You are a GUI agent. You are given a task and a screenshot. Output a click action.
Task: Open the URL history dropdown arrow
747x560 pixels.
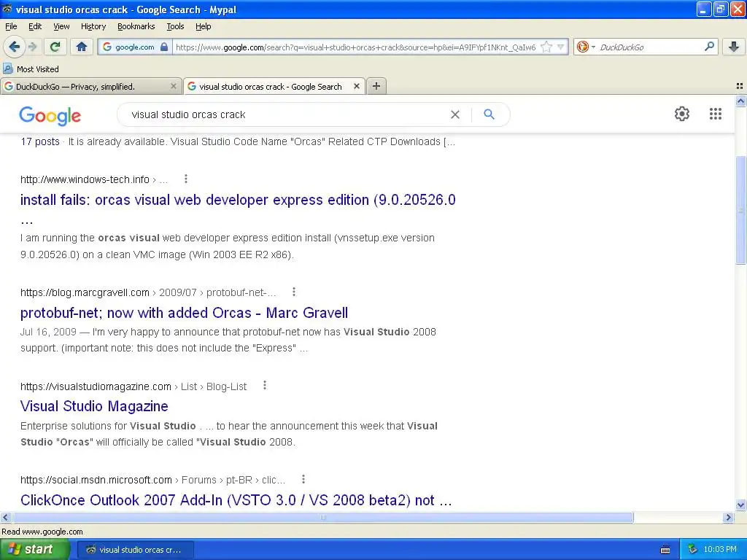pyautogui.click(x=561, y=47)
